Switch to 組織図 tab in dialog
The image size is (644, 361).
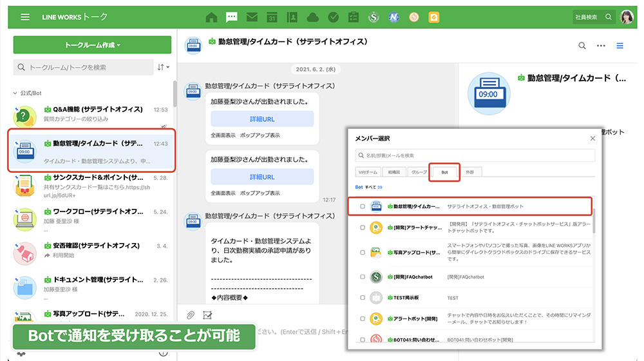[x=394, y=172]
